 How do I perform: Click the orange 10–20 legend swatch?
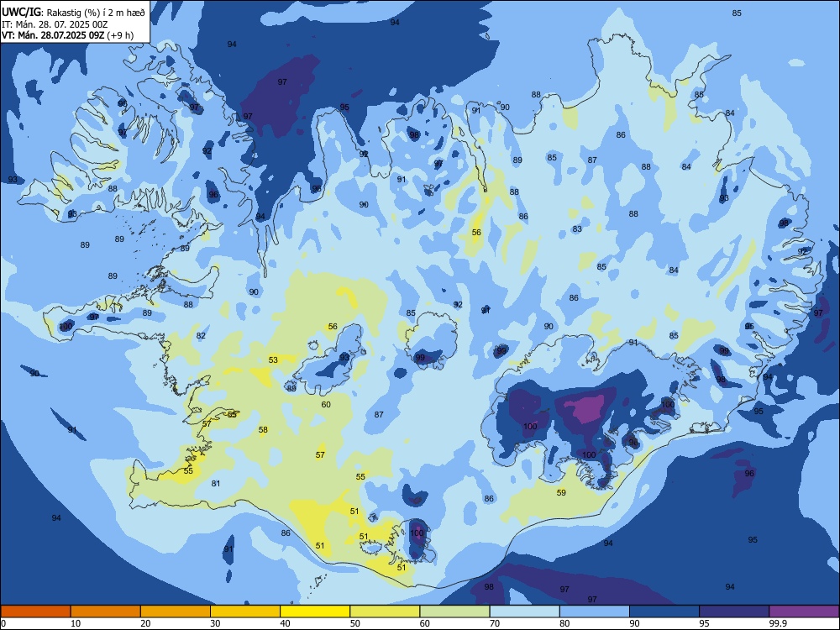[x=106, y=612]
